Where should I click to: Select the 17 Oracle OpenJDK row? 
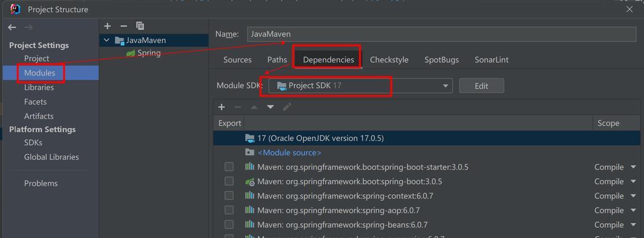[427, 138]
